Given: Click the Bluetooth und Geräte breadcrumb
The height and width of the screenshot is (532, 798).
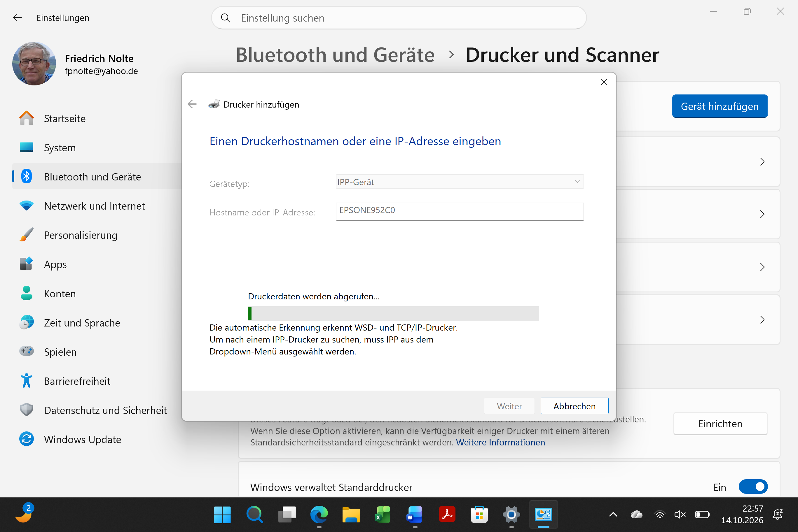Looking at the screenshot, I should click(x=335, y=55).
